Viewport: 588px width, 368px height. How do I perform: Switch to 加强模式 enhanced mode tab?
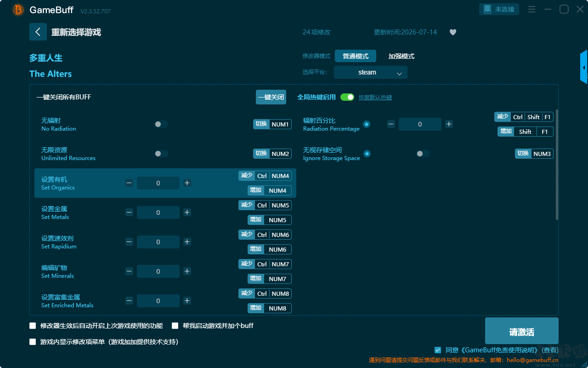point(401,56)
